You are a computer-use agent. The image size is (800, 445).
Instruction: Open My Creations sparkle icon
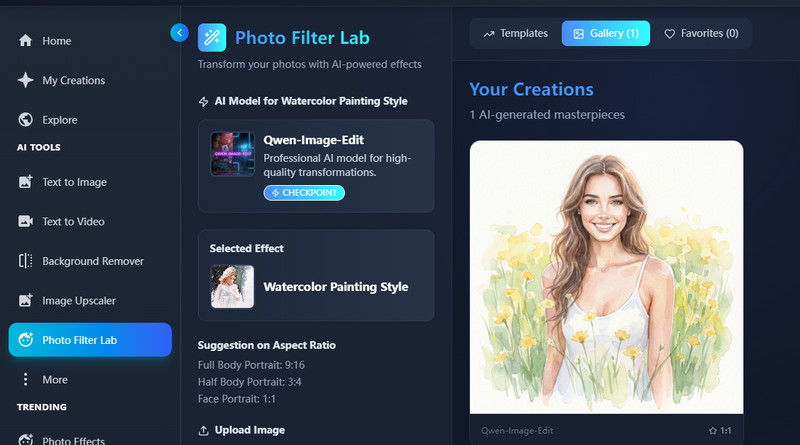tap(26, 81)
